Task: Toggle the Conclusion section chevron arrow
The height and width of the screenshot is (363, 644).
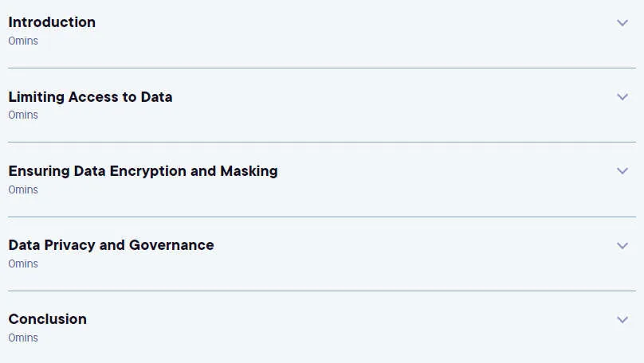Action: tap(622, 319)
